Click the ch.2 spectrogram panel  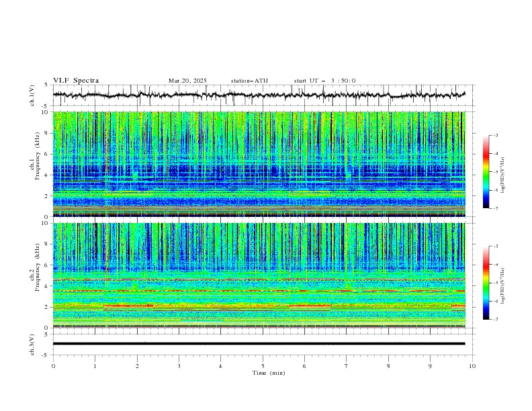(x=259, y=275)
